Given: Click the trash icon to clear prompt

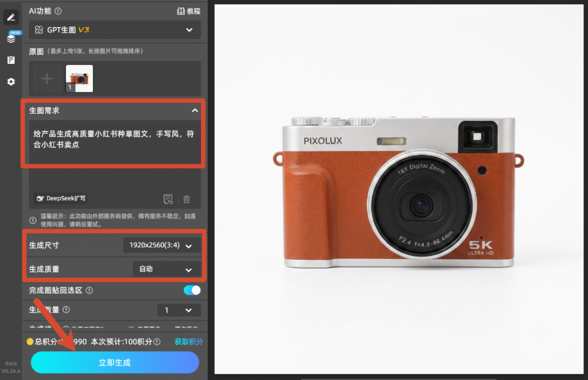Looking at the screenshot, I should (x=187, y=199).
